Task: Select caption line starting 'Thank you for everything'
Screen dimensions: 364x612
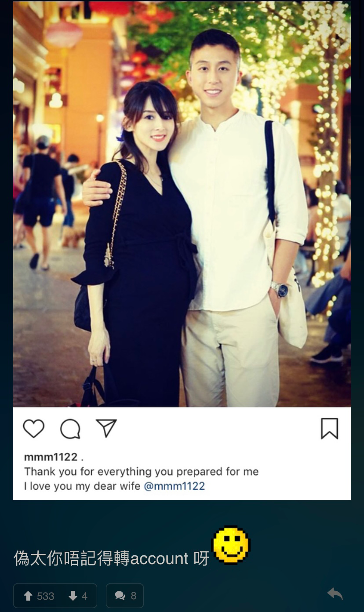Action: point(141,471)
